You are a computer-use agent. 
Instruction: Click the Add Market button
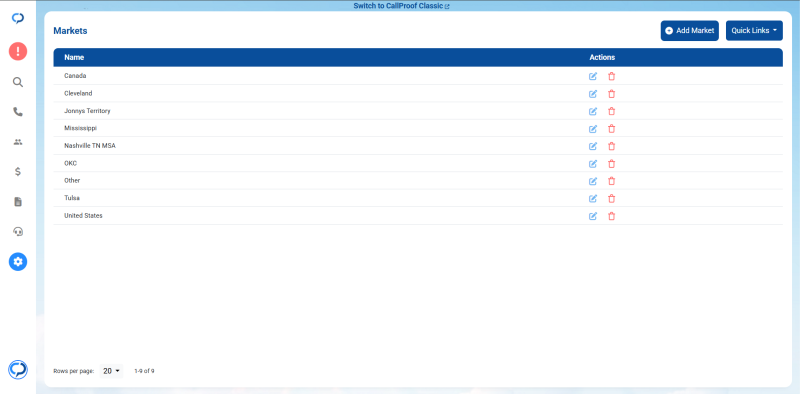click(690, 31)
